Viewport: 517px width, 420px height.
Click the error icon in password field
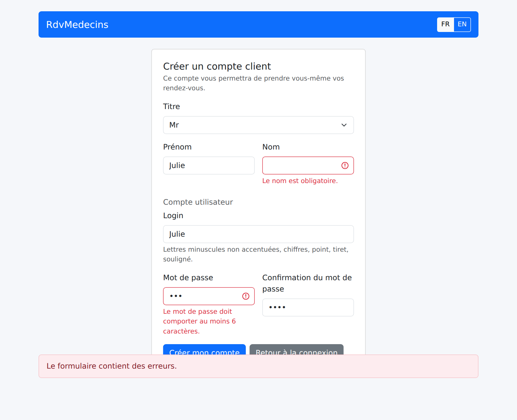(x=246, y=296)
